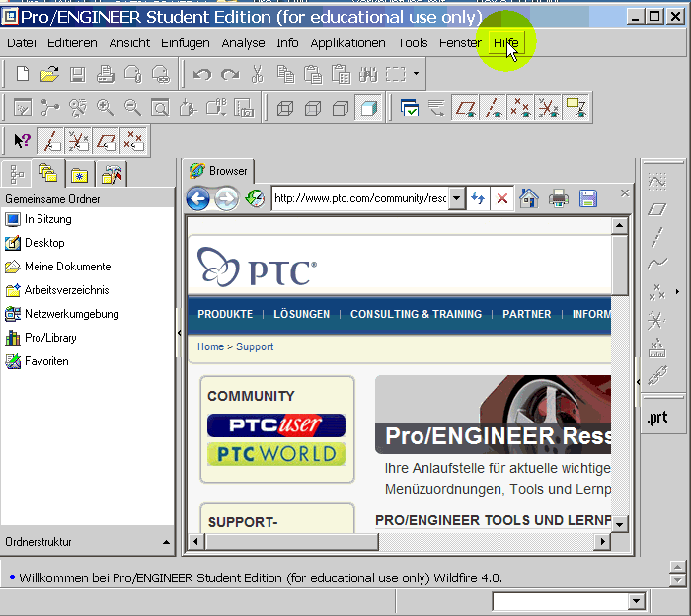Open a file with the folder icon

pyautogui.click(x=49, y=74)
